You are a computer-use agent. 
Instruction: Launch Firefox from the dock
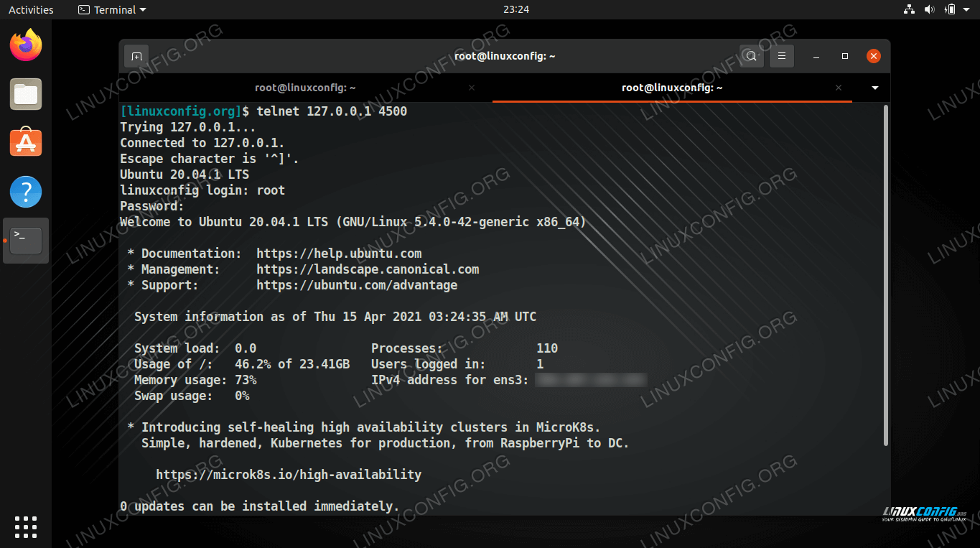pyautogui.click(x=26, y=46)
